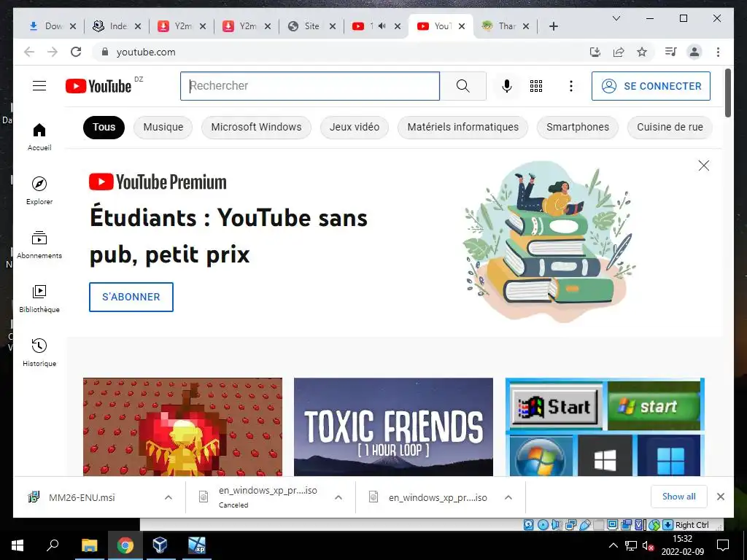Start voice search with microphone icon

pos(507,86)
